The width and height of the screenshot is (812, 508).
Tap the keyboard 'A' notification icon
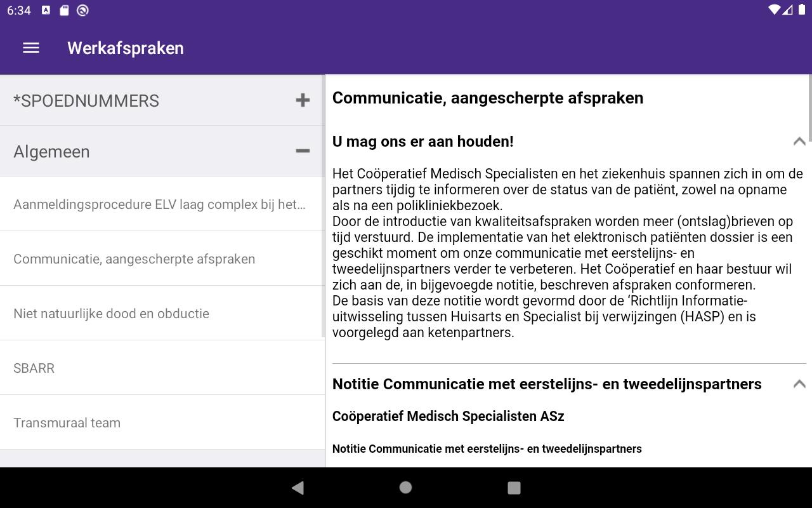coord(46,10)
